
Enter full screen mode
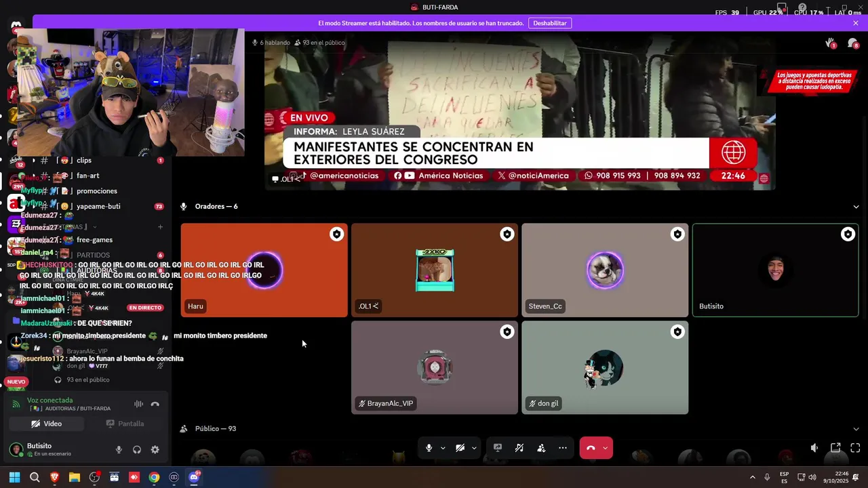tap(855, 448)
